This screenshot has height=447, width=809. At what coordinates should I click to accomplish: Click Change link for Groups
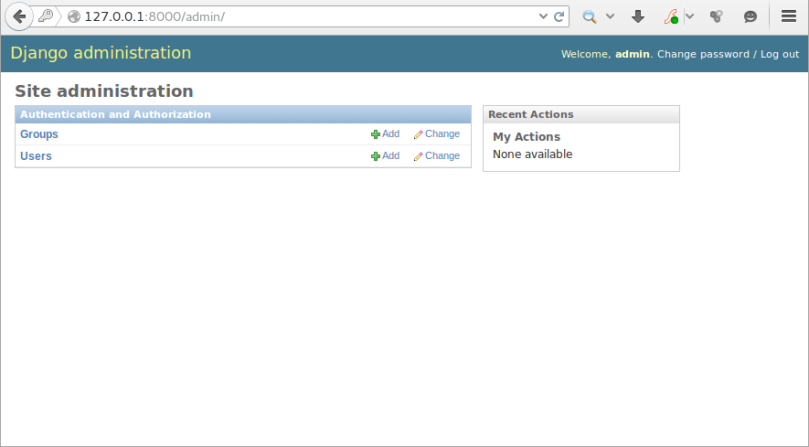click(442, 134)
